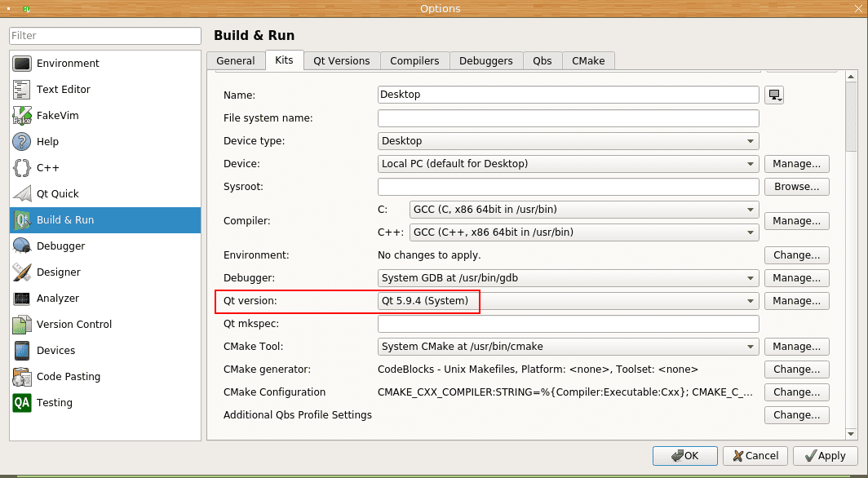Click the Testing QA icon

coord(22,403)
